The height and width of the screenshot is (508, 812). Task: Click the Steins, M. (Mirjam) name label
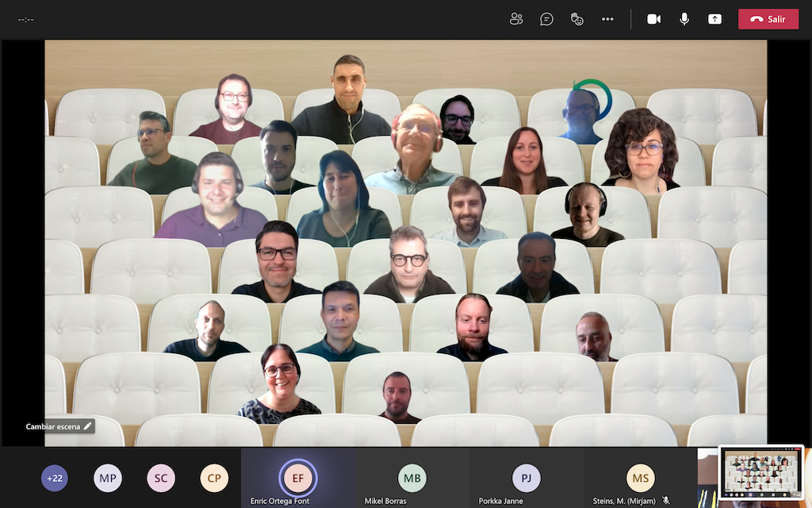(624, 501)
